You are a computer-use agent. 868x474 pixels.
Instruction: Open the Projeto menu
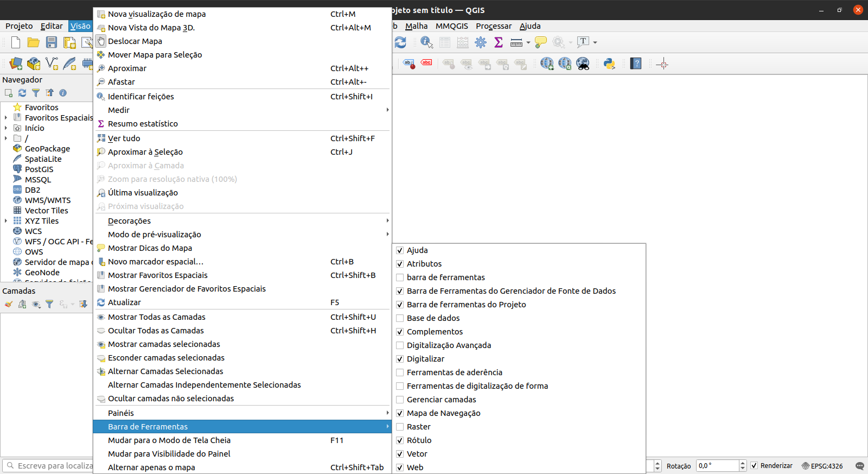pyautogui.click(x=19, y=26)
